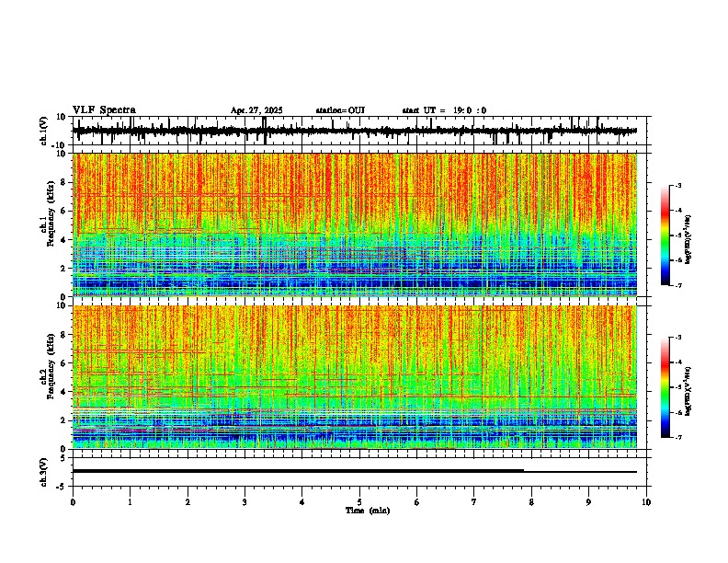Click time-axis tick label '0'

tap(73, 502)
